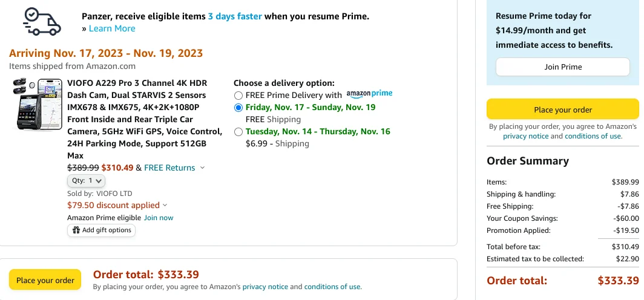Click Add gift options button

click(x=102, y=230)
